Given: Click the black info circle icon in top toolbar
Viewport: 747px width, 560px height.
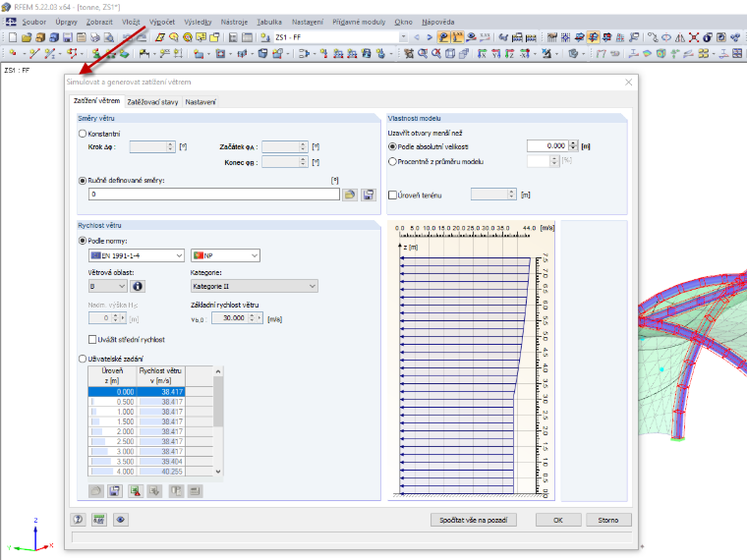Looking at the screenshot, I should click(708, 37).
